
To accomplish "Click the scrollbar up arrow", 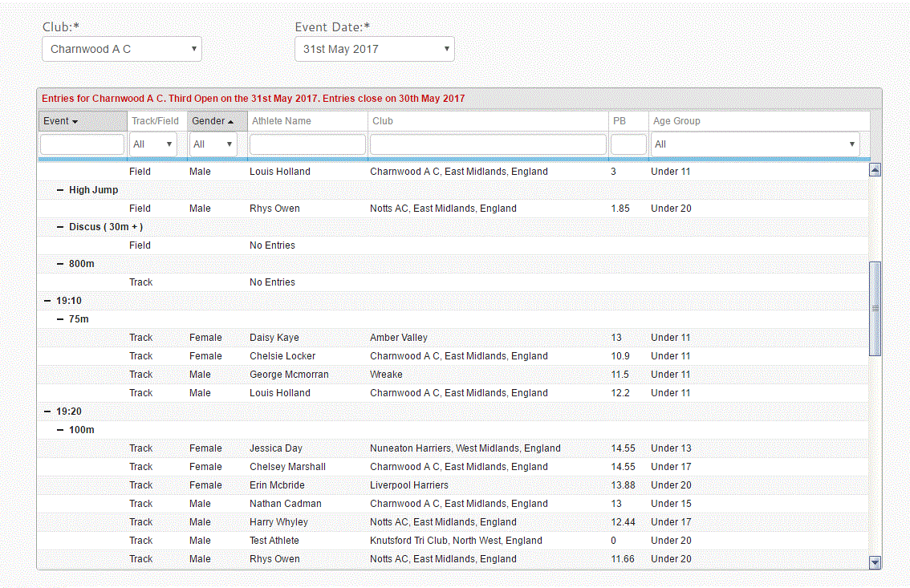I will coord(875,169).
